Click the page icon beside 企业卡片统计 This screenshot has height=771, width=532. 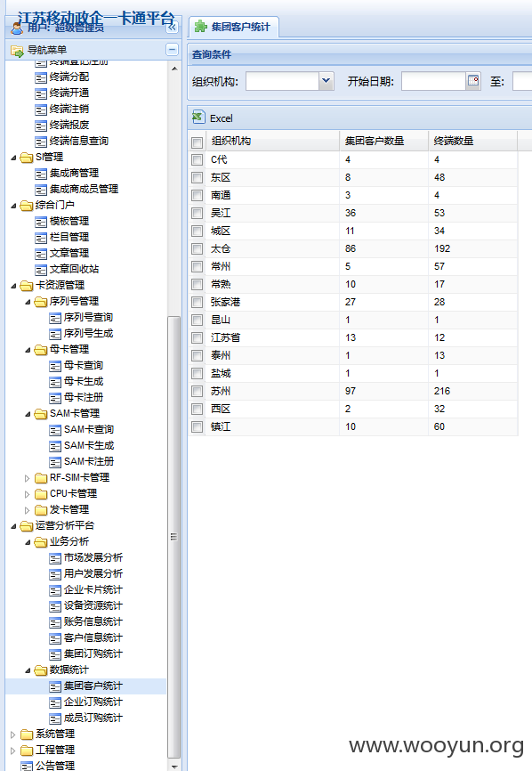point(55,590)
